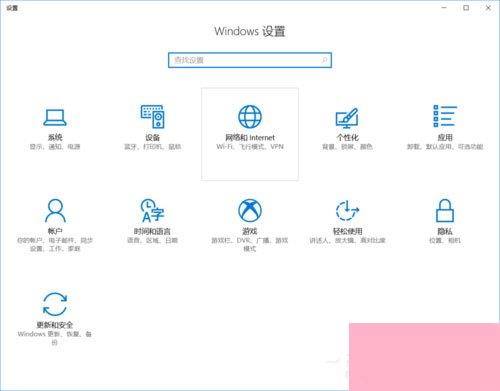Click the 轻松使用 label
Screen dimensions: 500x391
coord(347,231)
